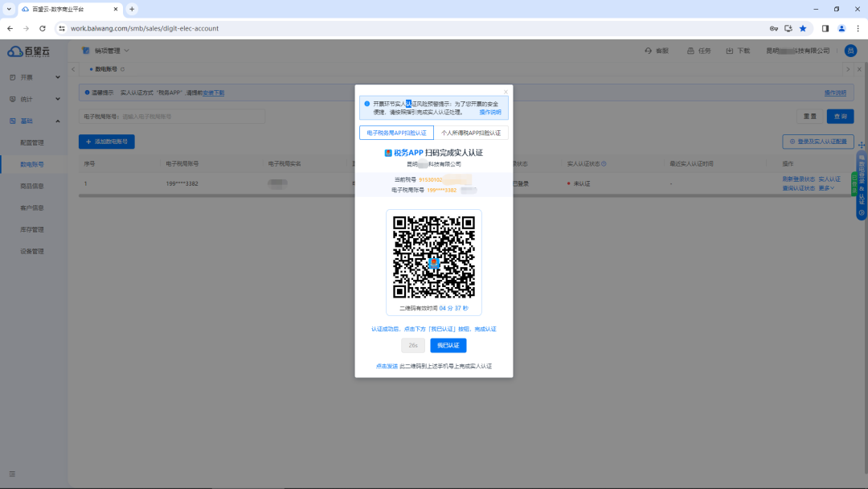868x489 pixels.
Task: Click expand arrow icon at floating panel bottom
Action: coord(862,212)
